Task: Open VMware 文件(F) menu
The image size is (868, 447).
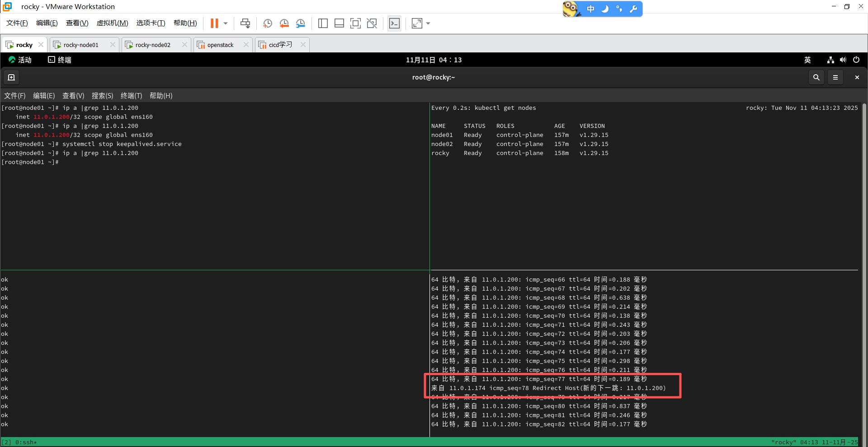Action: [17, 23]
